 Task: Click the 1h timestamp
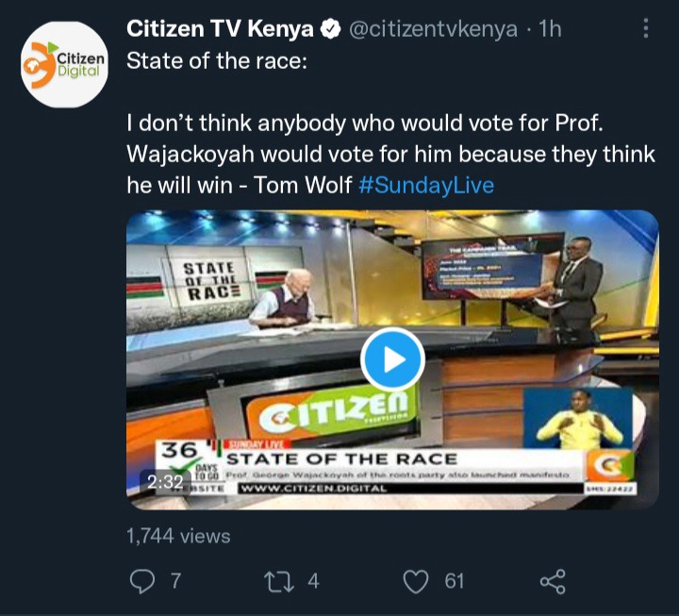tap(550, 29)
